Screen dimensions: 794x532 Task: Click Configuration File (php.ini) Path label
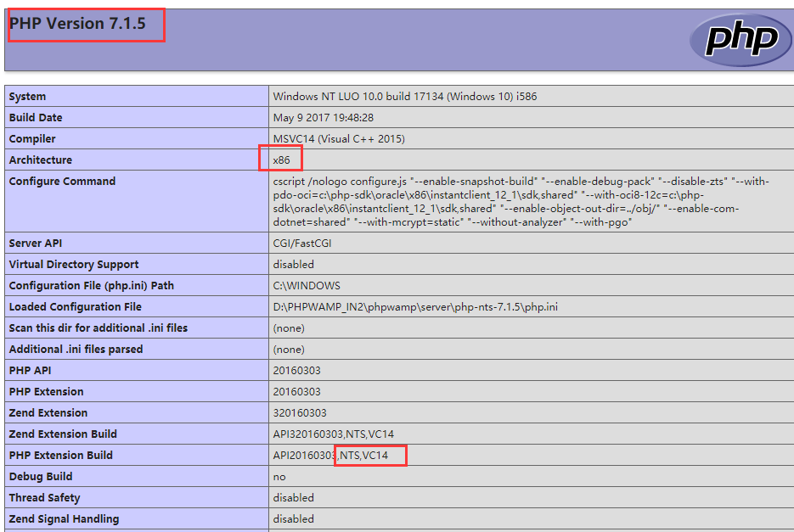91,285
